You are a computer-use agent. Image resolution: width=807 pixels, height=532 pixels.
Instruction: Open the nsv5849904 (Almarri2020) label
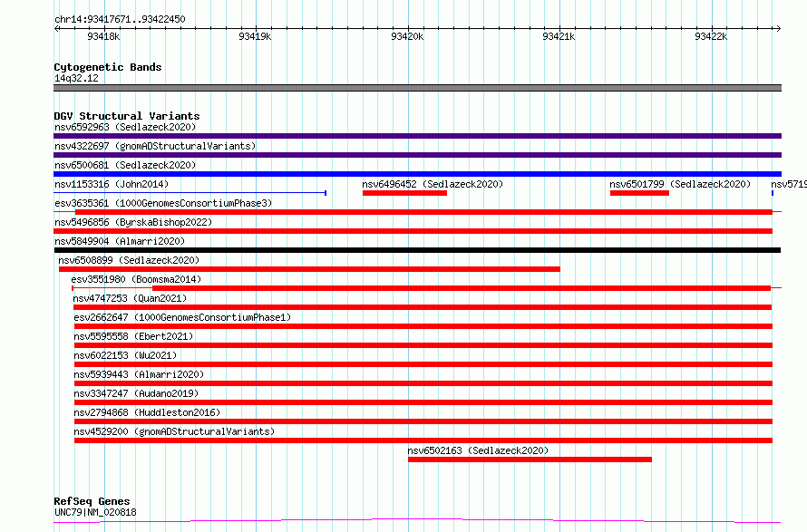tap(120, 241)
